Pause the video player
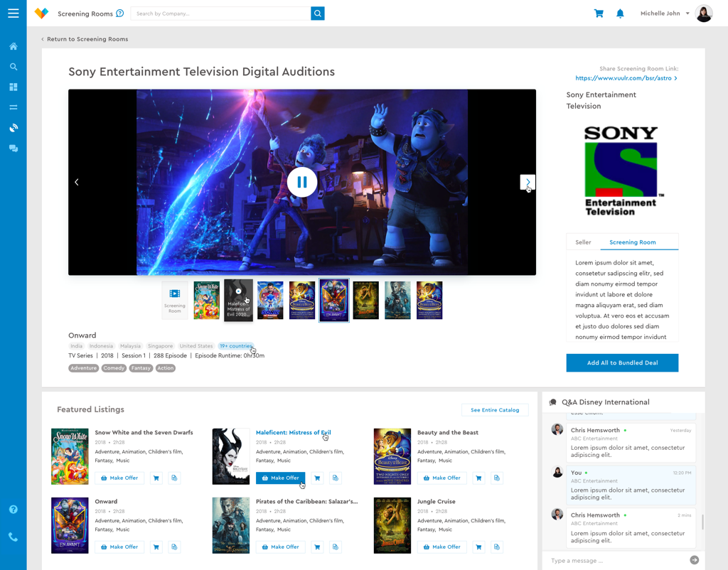The image size is (728, 570). [x=302, y=183]
